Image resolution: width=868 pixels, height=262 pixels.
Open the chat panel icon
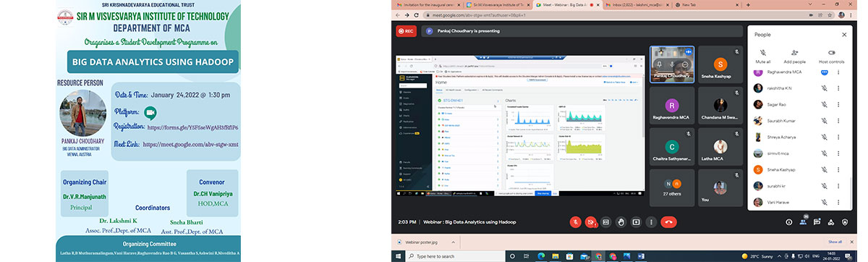pyautogui.click(x=817, y=222)
